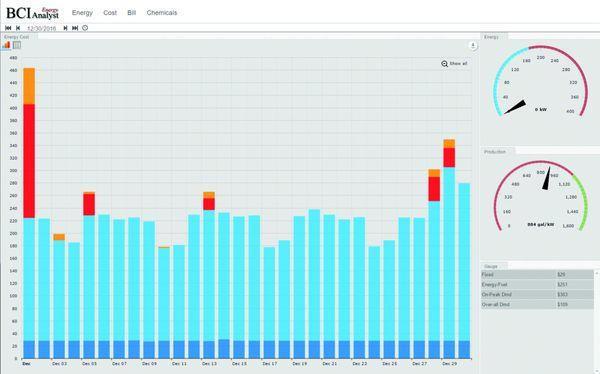Image resolution: width=600 pixels, height=374 pixels.
Task: Click orange top segment of first bar
Action: click(x=29, y=86)
